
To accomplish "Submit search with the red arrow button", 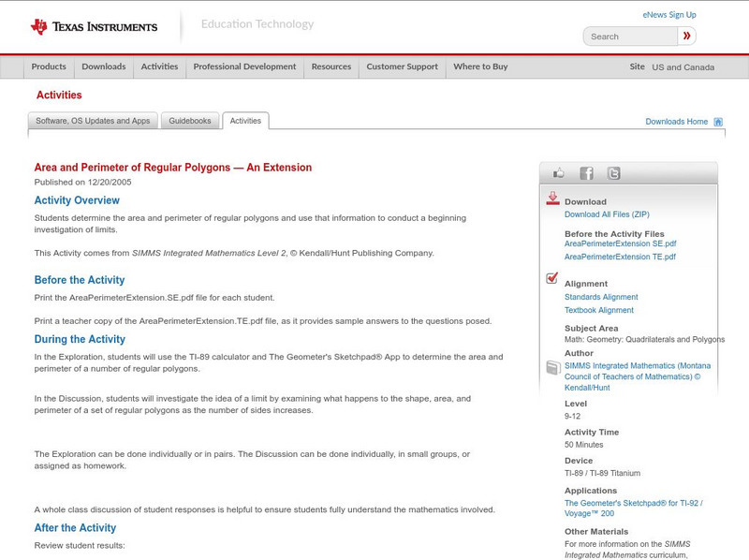I will pyautogui.click(x=686, y=37).
